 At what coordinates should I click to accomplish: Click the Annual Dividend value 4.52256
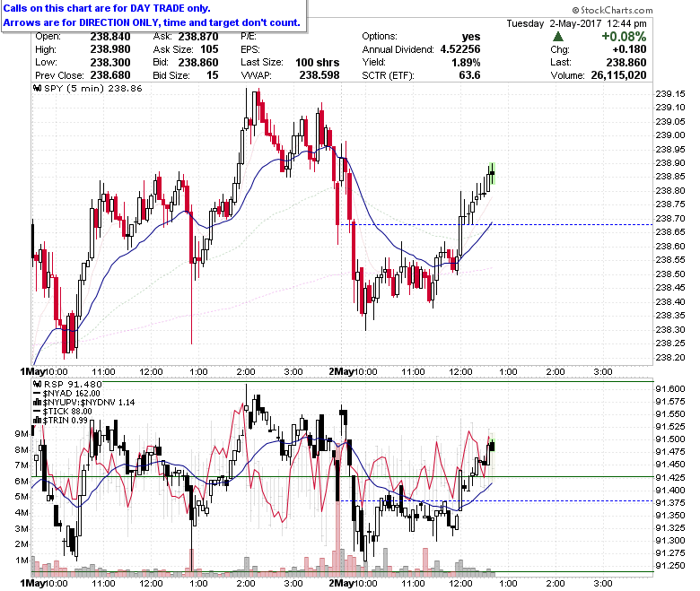coord(460,49)
